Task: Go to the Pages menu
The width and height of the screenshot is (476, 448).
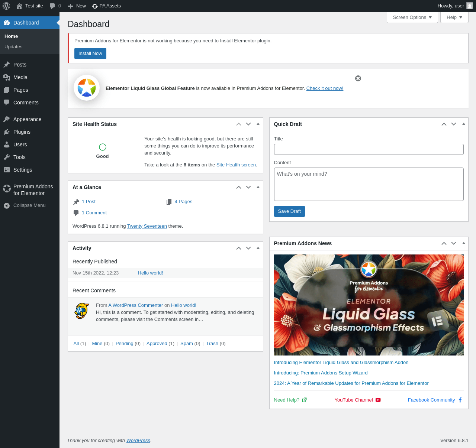Action: 30,90
